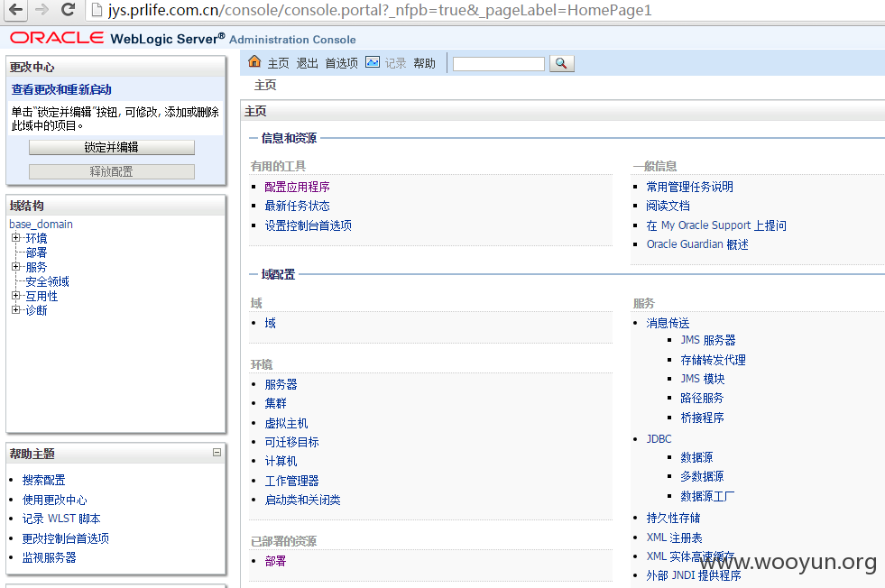Open the 最新任务状态 link
Image resolution: width=885 pixels, height=588 pixels.
(297, 206)
